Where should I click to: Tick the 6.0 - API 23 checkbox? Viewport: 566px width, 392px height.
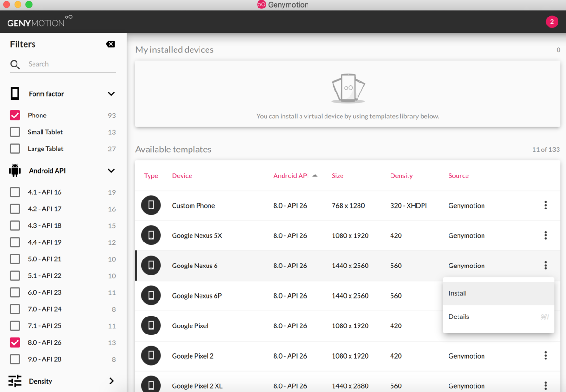pyautogui.click(x=15, y=292)
